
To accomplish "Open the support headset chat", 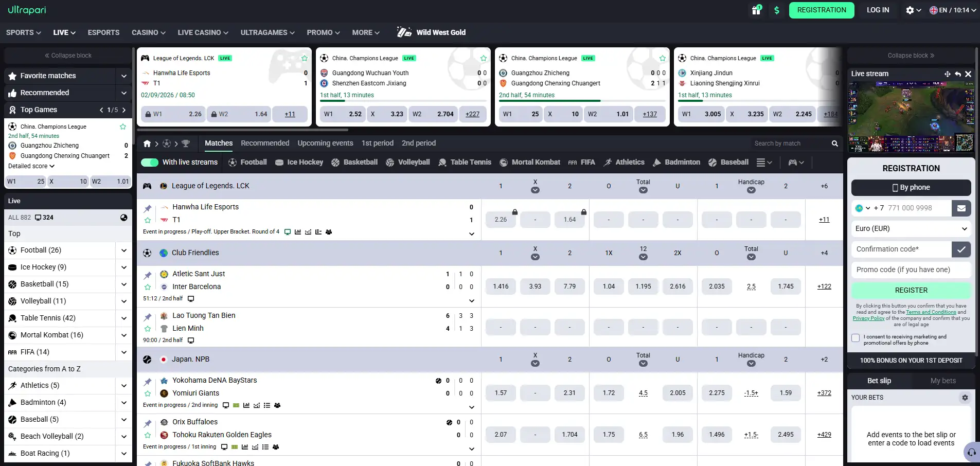I will click(x=971, y=452).
